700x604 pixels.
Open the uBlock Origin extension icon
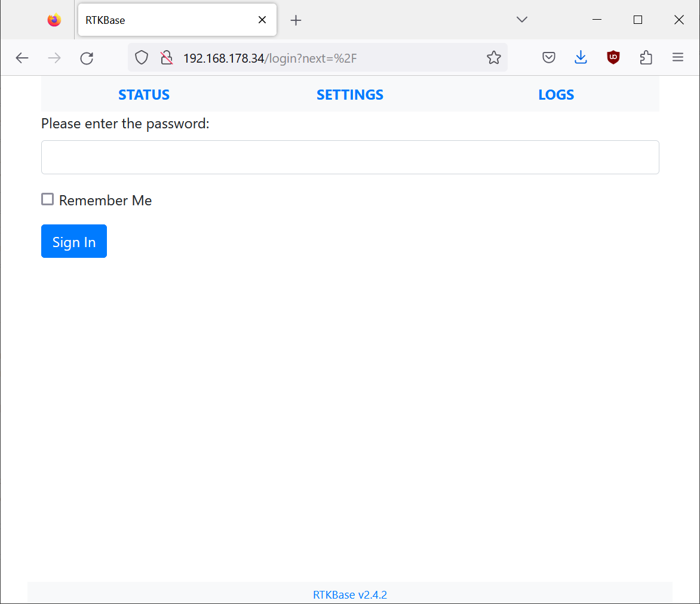tap(613, 58)
